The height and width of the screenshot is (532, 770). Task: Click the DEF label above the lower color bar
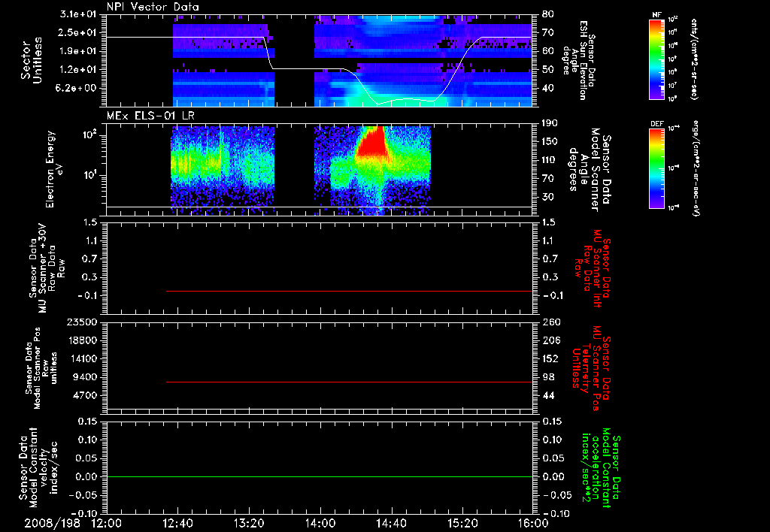tap(657, 124)
